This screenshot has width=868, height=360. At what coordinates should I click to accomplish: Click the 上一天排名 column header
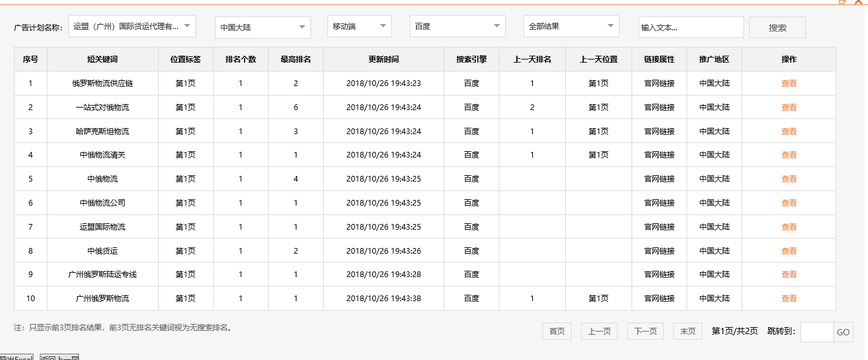[x=532, y=59]
